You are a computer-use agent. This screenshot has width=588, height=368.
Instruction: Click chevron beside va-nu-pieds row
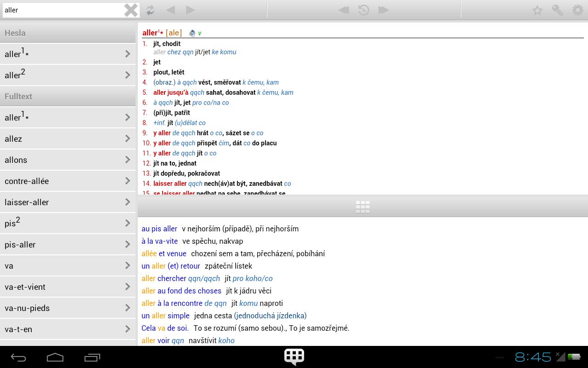click(128, 308)
